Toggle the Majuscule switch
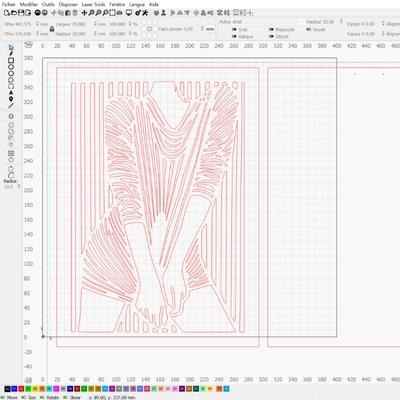The height and width of the screenshot is (400, 400). [x=271, y=30]
